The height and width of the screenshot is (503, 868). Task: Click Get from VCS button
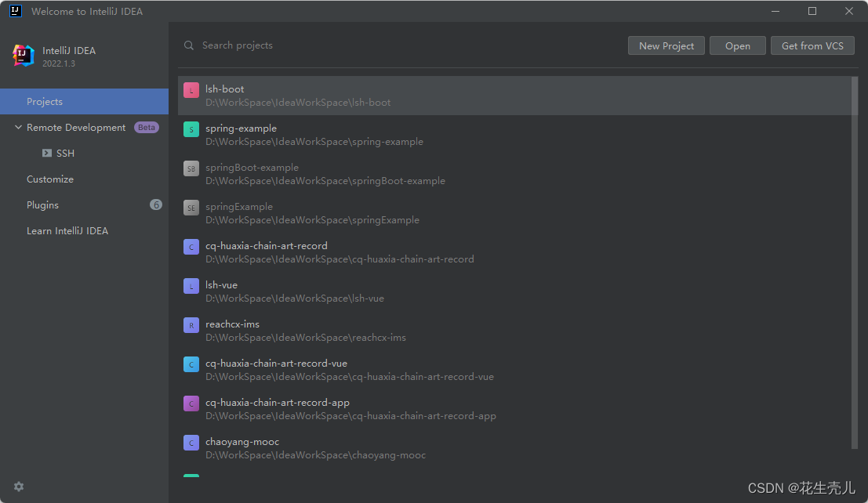[812, 46]
